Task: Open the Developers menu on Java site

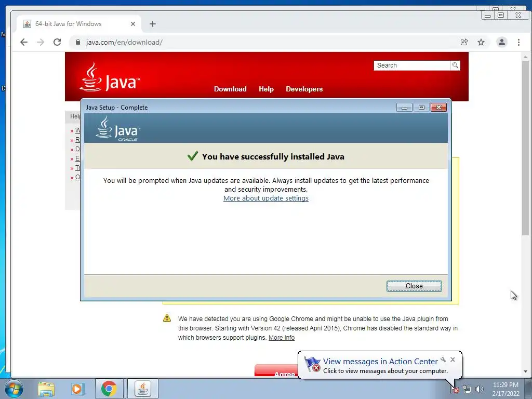Action: tap(304, 89)
